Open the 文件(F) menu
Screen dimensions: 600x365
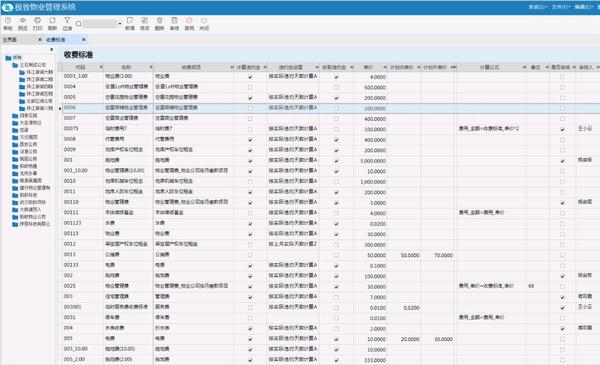coord(561,7)
